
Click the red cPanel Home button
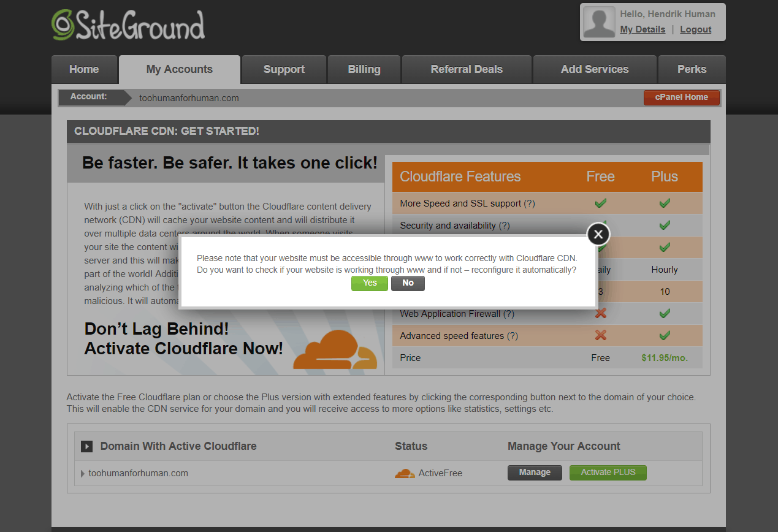point(682,97)
